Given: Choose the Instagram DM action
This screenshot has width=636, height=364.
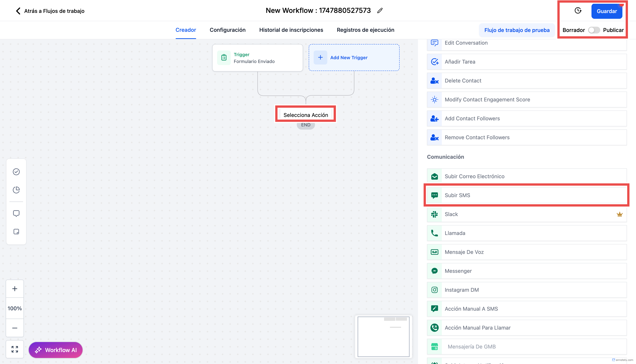Looking at the screenshot, I should pyautogui.click(x=461, y=290).
